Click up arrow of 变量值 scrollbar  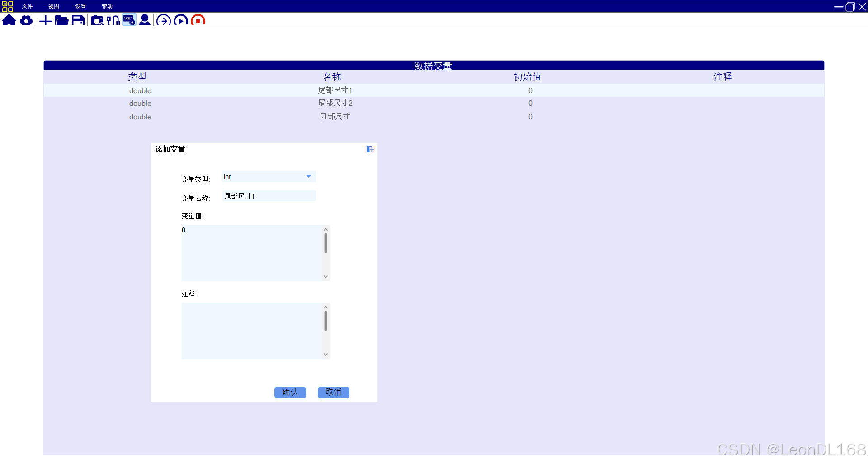[x=325, y=229]
